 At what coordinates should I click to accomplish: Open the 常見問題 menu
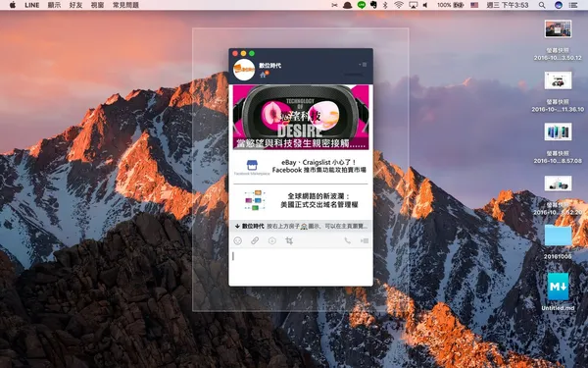pos(125,5)
